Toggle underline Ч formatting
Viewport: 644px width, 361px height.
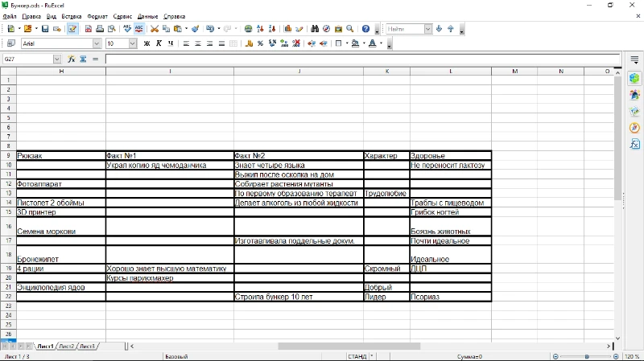pos(171,43)
